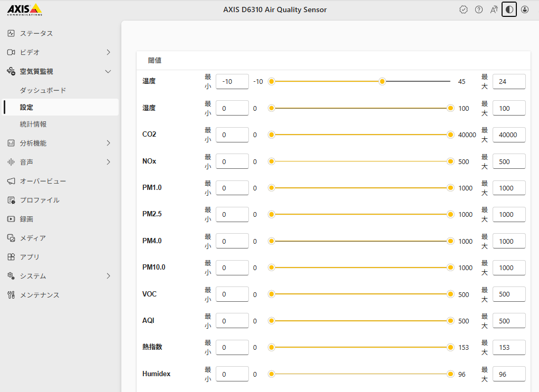
Task: Click the VOC maximum slider handle
Action: tap(450, 294)
